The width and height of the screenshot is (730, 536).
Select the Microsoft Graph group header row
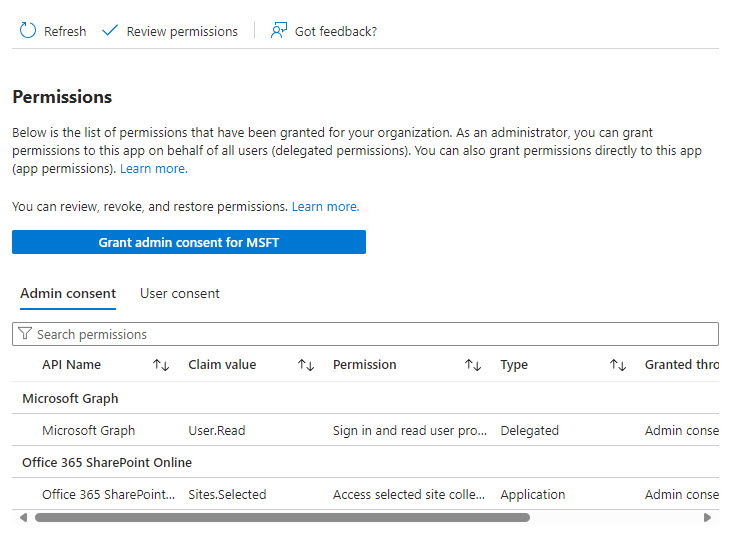pyautogui.click(x=365, y=398)
